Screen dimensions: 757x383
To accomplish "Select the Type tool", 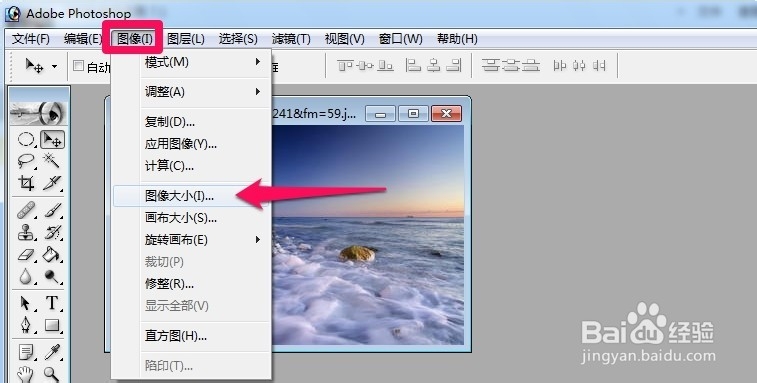I will click(52, 303).
